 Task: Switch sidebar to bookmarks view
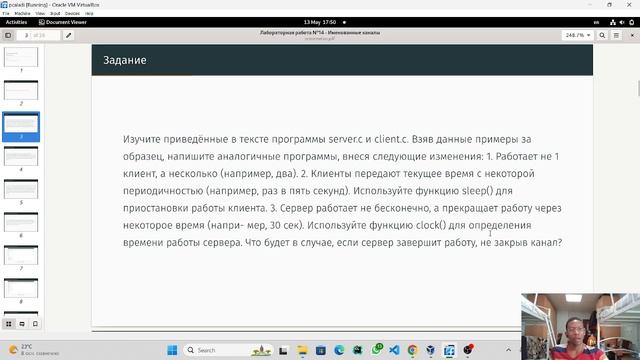[x=36, y=324]
